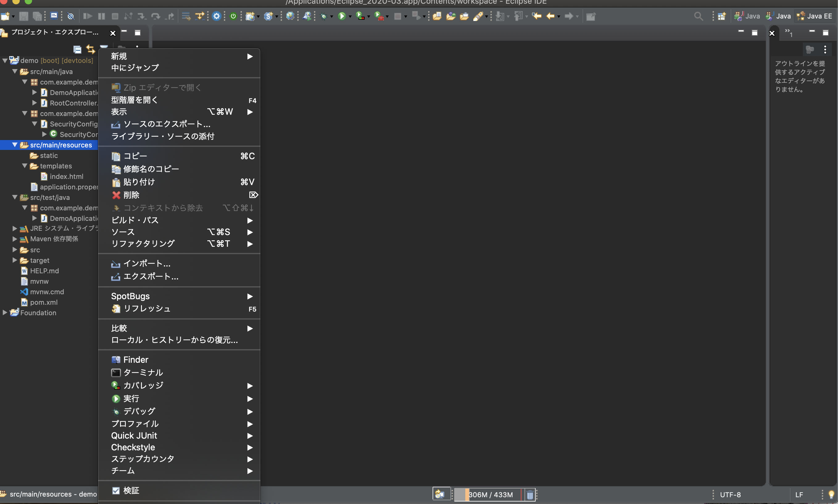Collapse the src/main/java folder node
The image size is (838, 504).
15,71
